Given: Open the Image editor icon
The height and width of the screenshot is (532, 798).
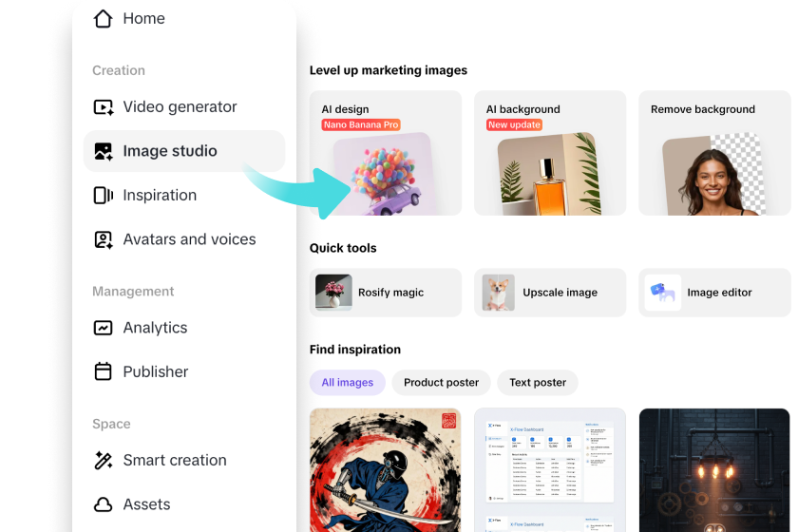Looking at the screenshot, I should 662,293.
